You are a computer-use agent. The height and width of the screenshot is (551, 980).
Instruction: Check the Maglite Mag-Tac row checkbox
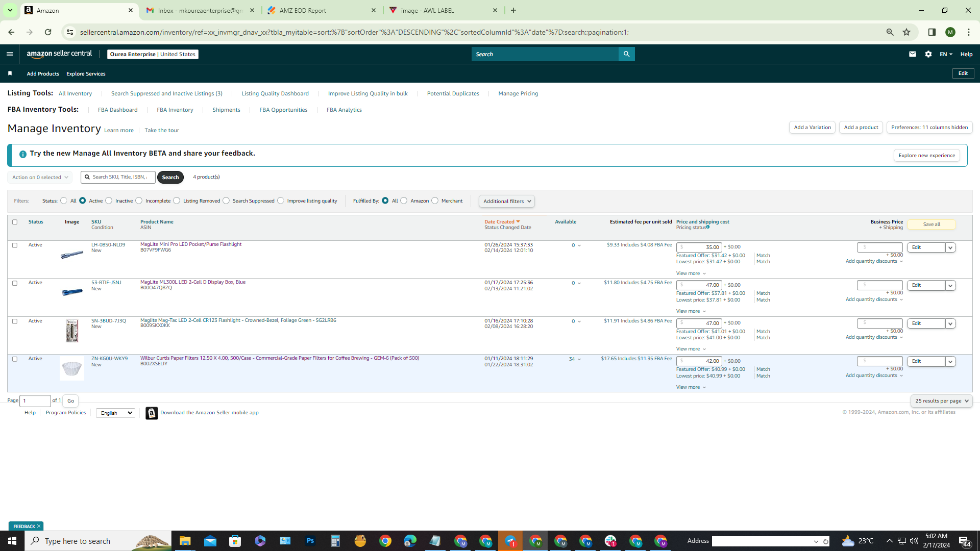(15, 321)
